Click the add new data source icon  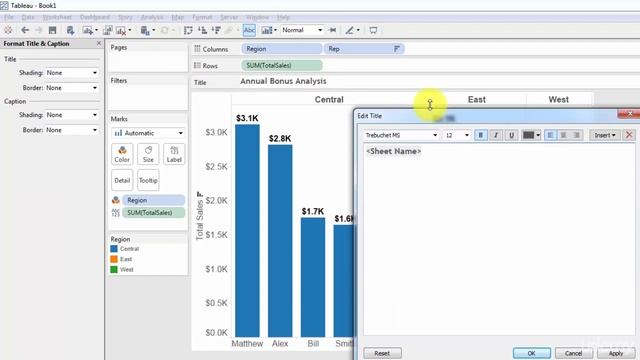(70, 30)
